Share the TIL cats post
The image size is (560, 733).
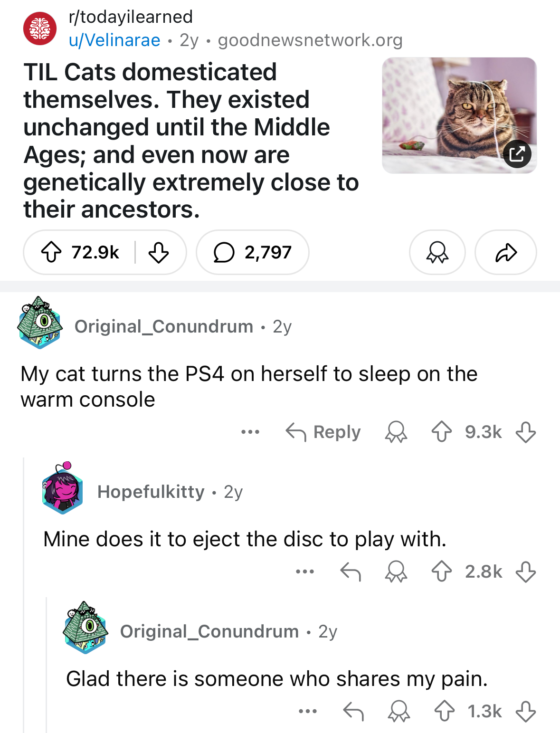click(x=506, y=252)
